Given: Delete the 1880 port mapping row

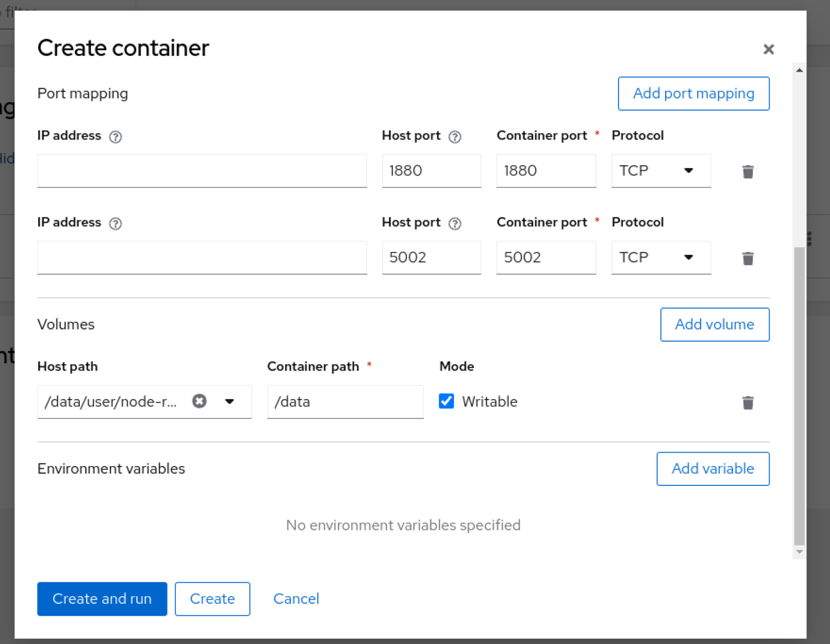Looking at the screenshot, I should tap(747, 171).
